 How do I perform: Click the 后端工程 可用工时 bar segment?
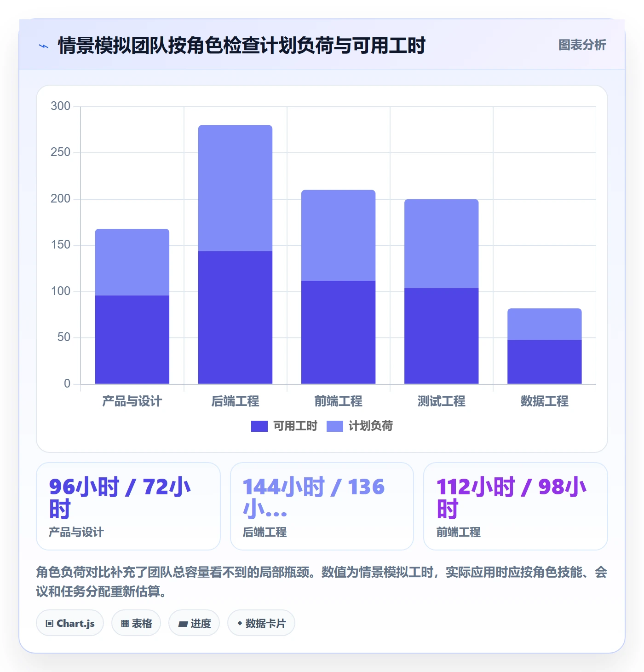(x=235, y=318)
